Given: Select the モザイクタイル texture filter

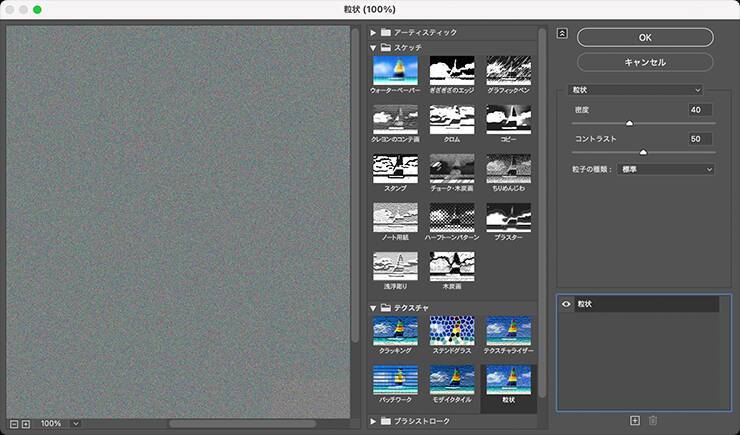Looking at the screenshot, I should (x=451, y=381).
